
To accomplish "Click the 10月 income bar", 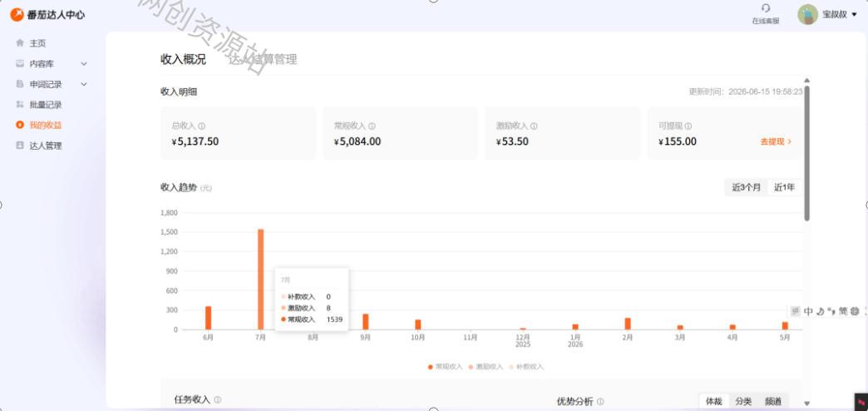I will coord(418,324).
